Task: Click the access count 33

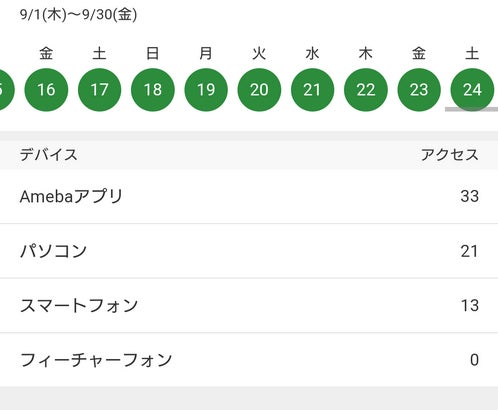Action: pos(470,196)
